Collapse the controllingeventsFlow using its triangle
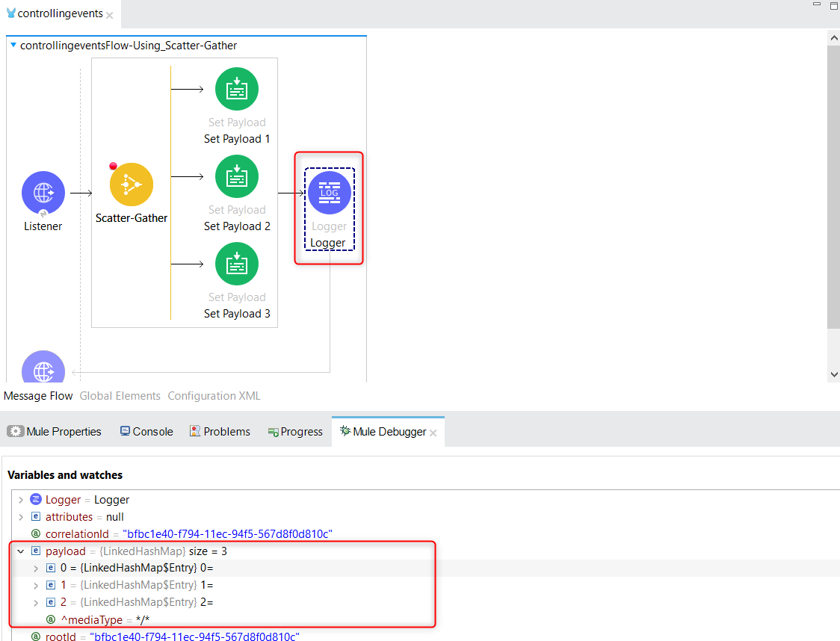 click(13, 45)
